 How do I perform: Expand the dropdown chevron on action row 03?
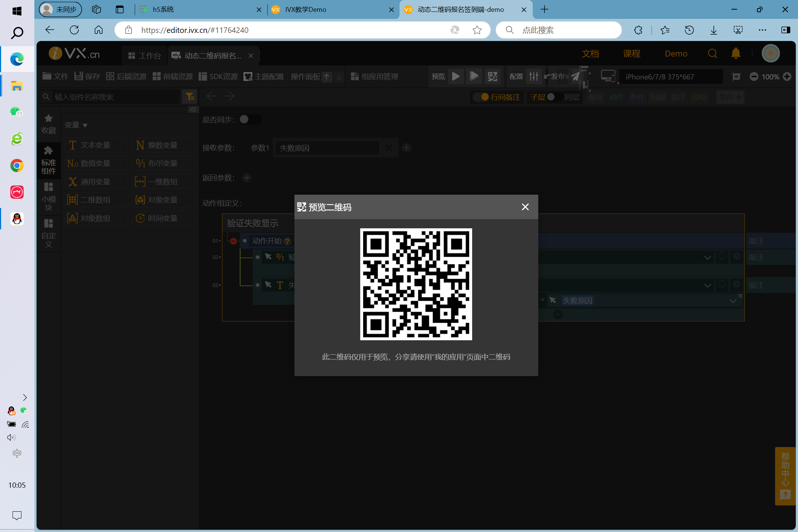[707, 285]
